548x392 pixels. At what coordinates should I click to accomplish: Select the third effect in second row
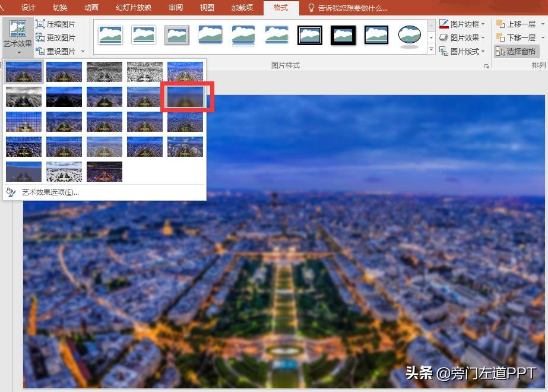[x=104, y=97]
